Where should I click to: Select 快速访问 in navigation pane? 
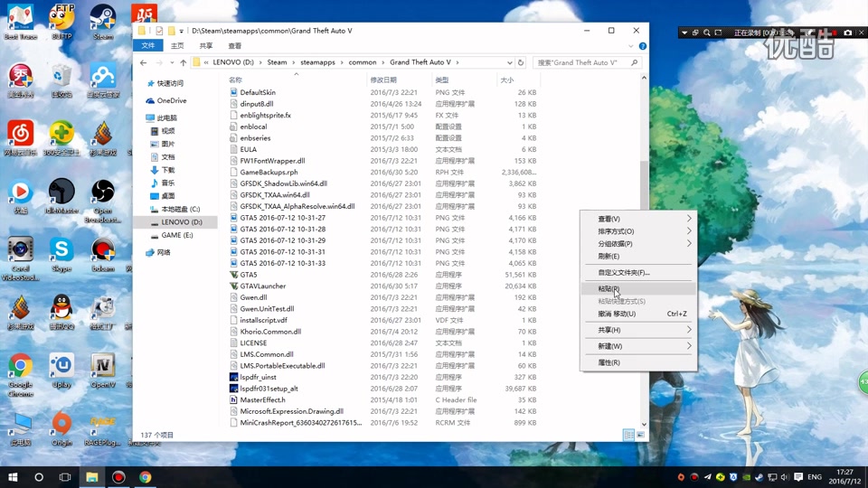point(165,83)
